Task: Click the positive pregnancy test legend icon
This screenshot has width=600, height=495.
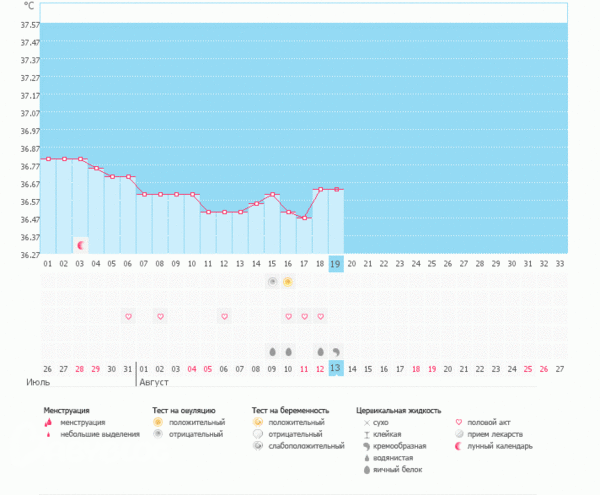Action: tap(258, 423)
